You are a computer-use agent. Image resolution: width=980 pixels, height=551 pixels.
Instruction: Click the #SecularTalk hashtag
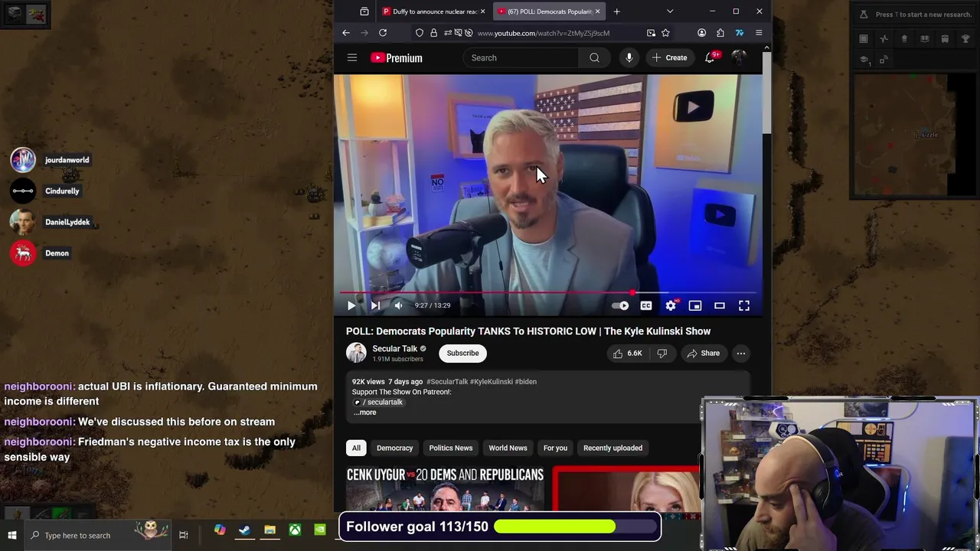(x=447, y=381)
